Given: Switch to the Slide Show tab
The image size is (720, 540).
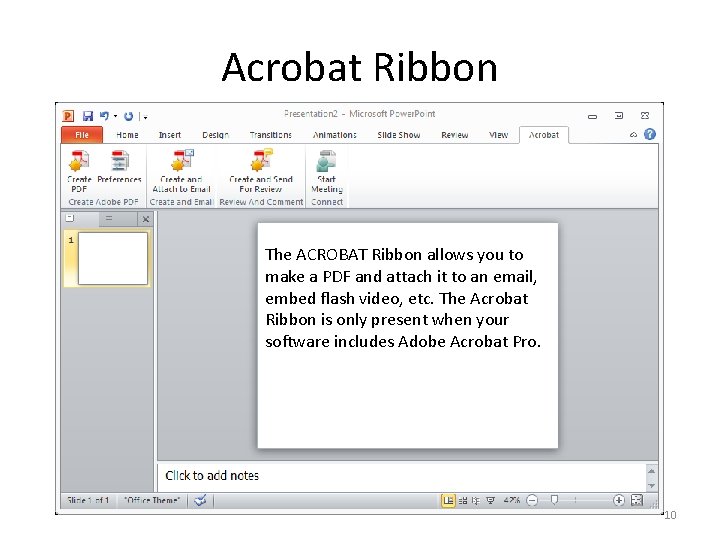Looking at the screenshot, I should coord(399,135).
